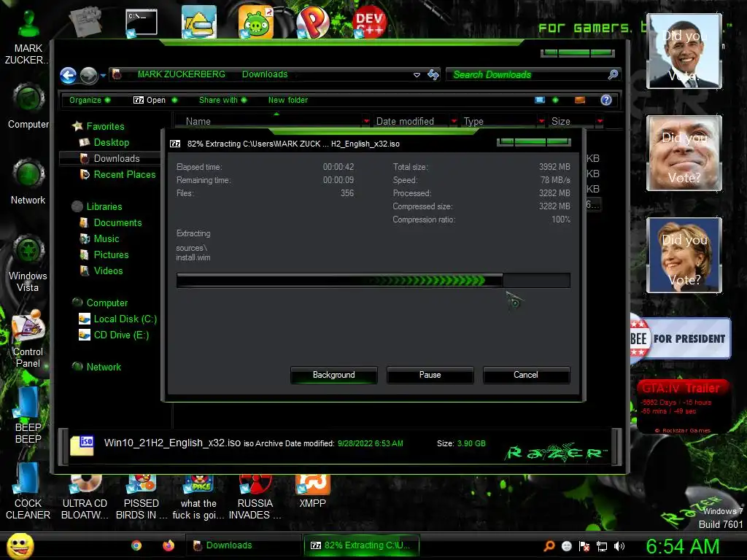Open command prompt desktop shortcut
The height and width of the screenshot is (560, 747).
coord(142,23)
